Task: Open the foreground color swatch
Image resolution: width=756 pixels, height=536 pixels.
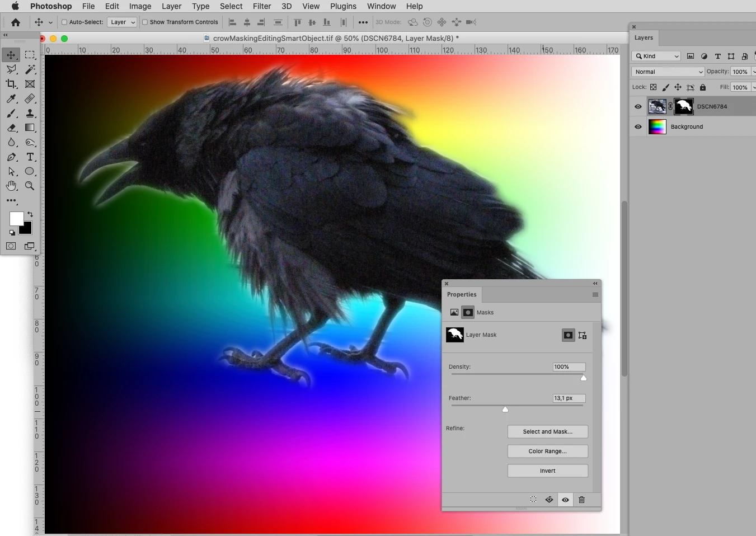Action: click(16, 219)
